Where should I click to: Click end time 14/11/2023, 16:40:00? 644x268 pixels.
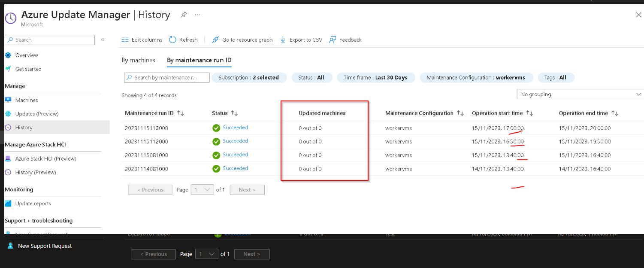tap(585, 169)
